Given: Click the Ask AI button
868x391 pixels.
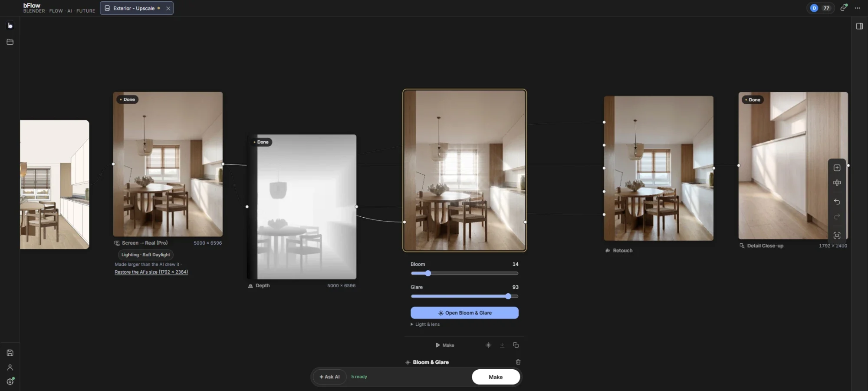Looking at the screenshot, I should point(329,377).
